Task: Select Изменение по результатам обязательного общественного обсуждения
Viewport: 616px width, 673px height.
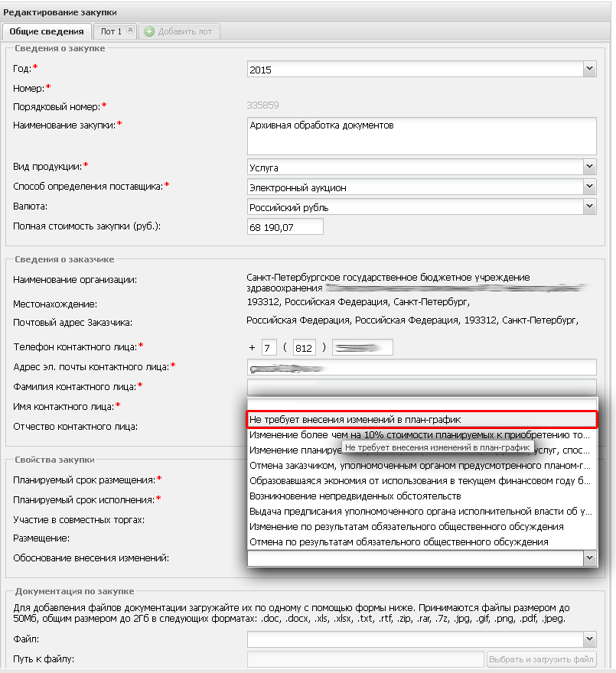Action: coord(422,527)
